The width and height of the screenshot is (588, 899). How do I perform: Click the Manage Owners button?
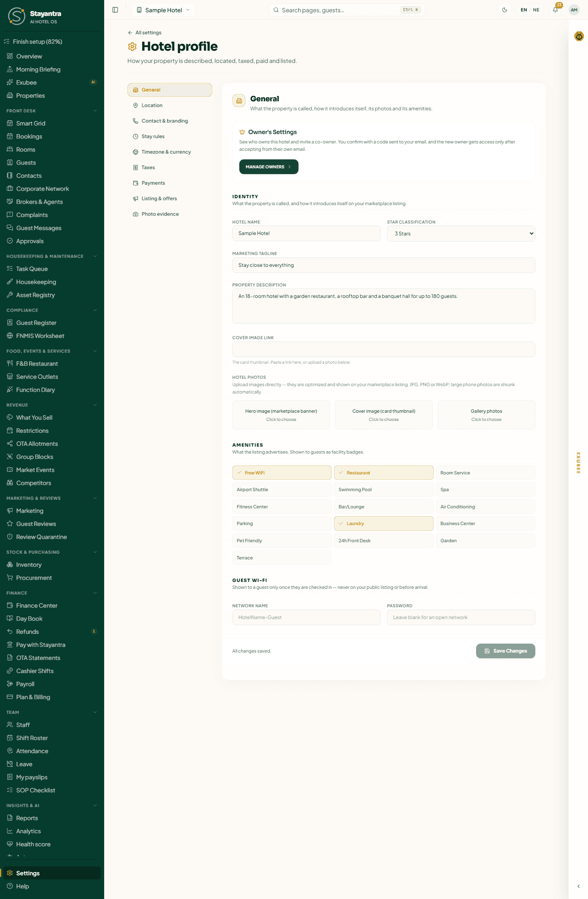[269, 167]
